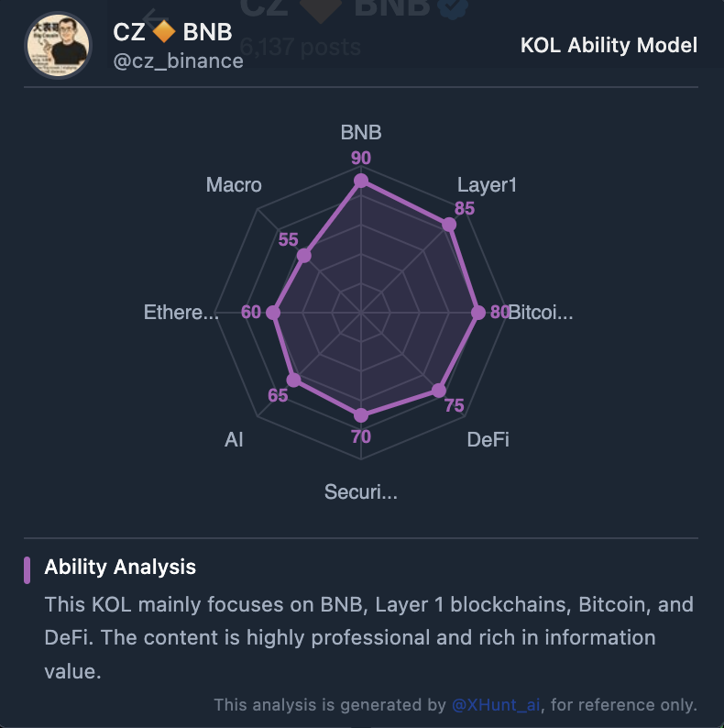The image size is (724, 728).
Task: Click the purple bar beside Ability Analysis
Action: (27, 570)
